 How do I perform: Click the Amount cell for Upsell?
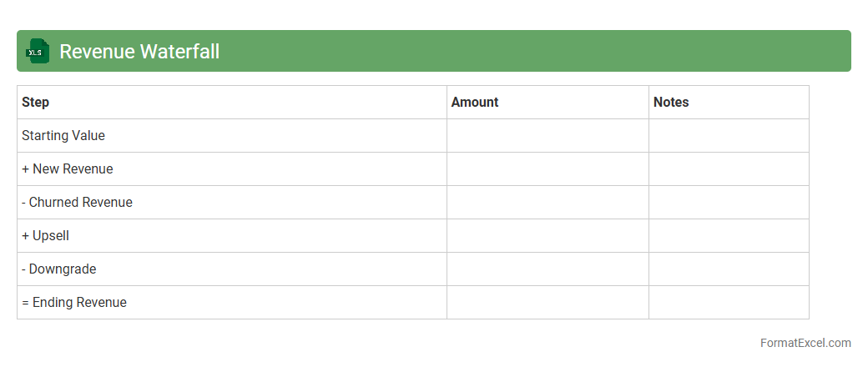(x=548, y=235)
